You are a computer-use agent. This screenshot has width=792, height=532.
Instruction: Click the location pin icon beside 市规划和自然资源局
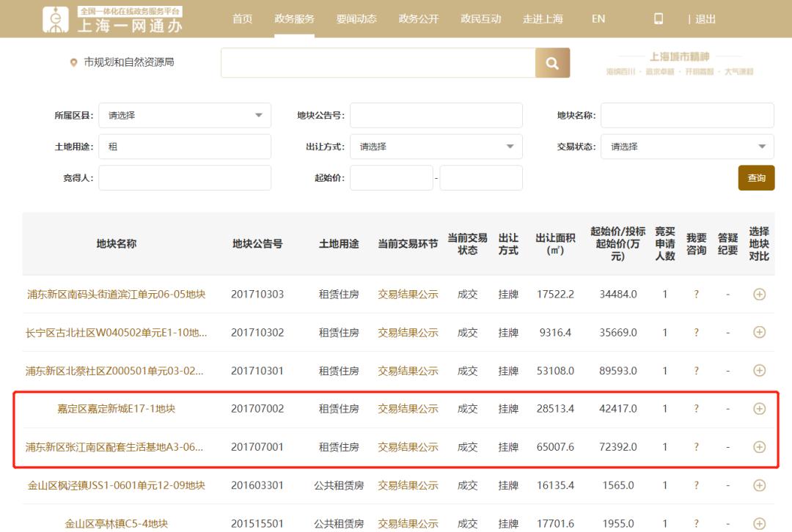tap(73, 63)
